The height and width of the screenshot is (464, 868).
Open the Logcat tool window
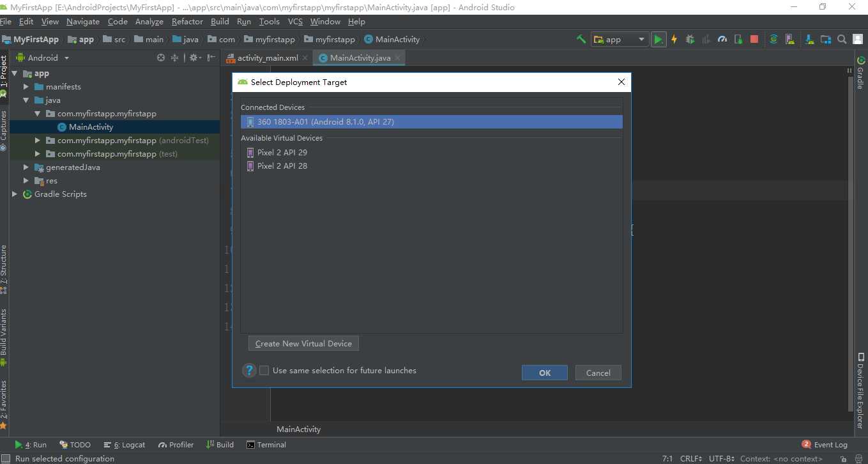click(125, 444)
